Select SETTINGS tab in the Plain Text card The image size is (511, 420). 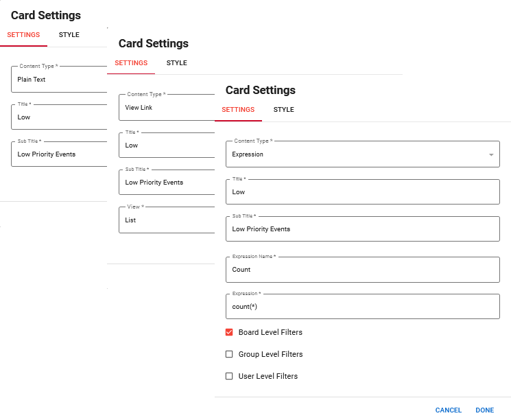coord(23,35)
